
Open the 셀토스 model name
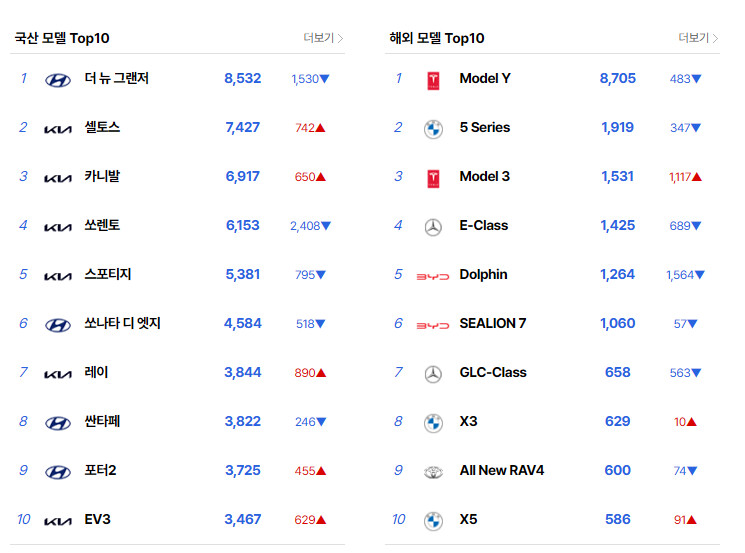(x=102, y=127)
